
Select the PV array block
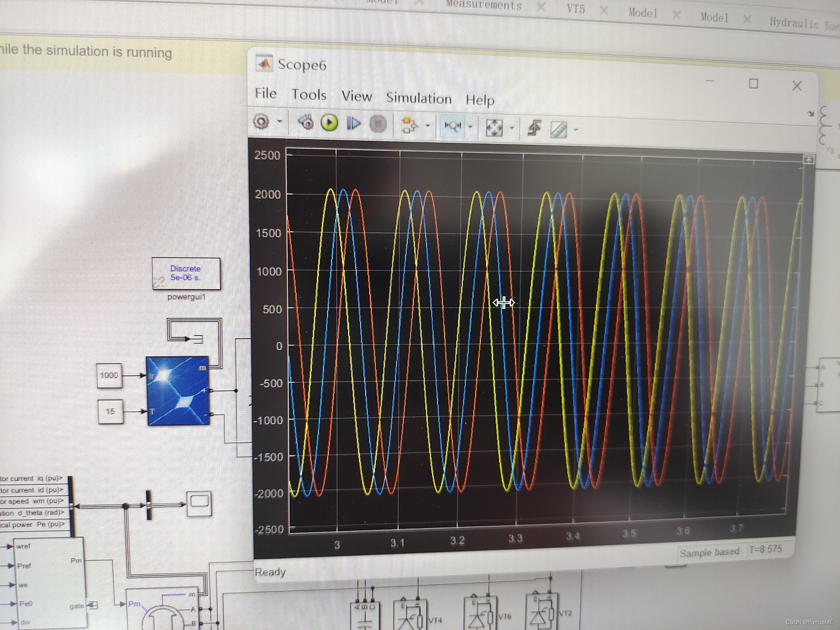click(178, 390)
